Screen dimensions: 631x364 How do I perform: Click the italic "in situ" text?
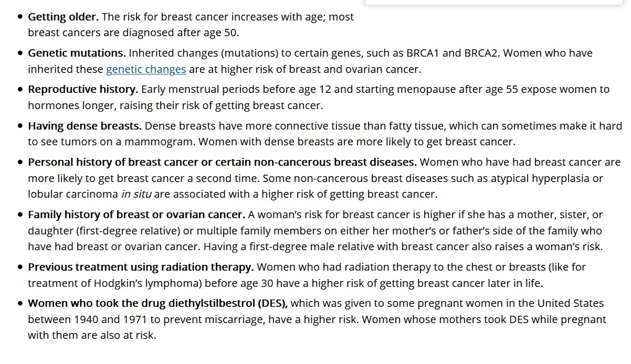136,194
